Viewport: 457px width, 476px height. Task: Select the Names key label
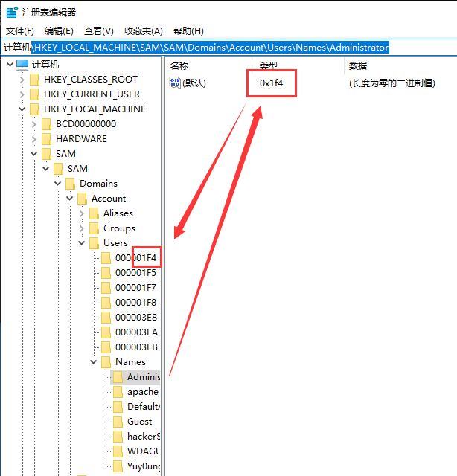click(x=131, y=362)
